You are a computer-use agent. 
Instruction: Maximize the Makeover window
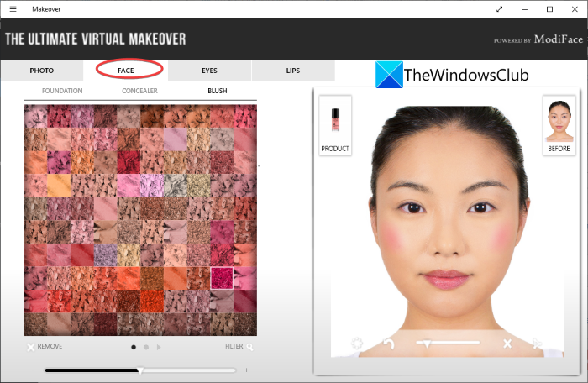pyautogui.click(x=549, y=9)
